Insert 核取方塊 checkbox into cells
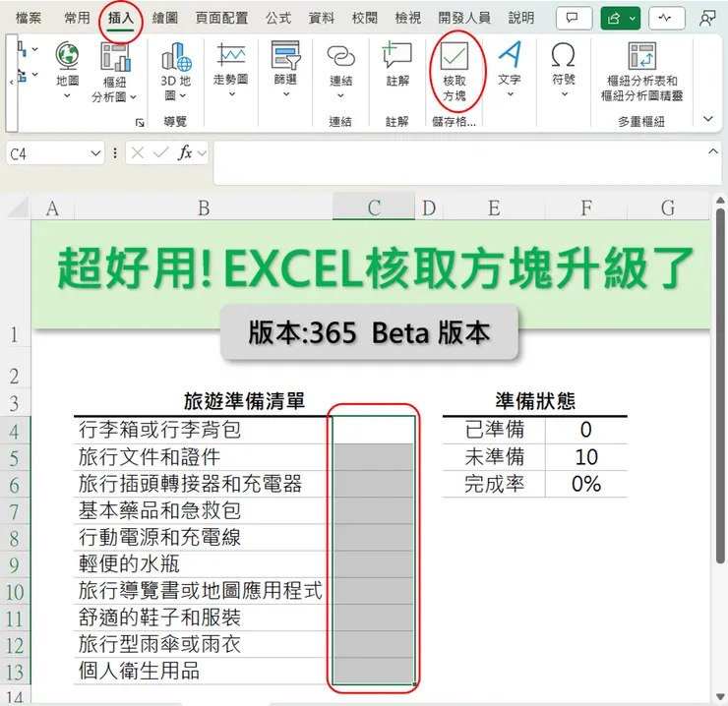 tap(455, 72)
